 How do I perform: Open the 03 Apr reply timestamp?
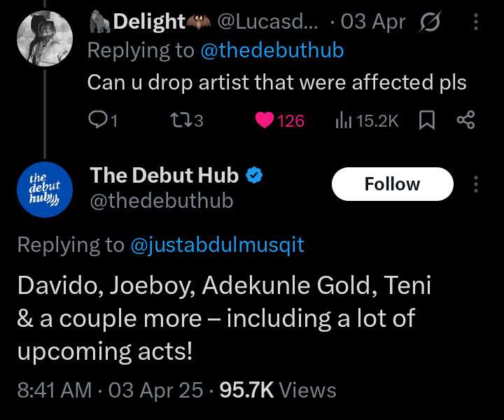point(372,22)
